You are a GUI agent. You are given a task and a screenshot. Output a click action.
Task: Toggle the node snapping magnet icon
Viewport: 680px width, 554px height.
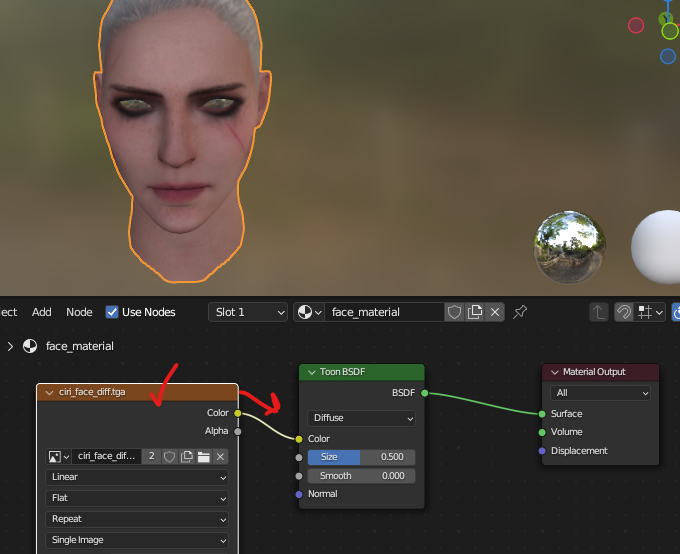click(x=624, y=312)
